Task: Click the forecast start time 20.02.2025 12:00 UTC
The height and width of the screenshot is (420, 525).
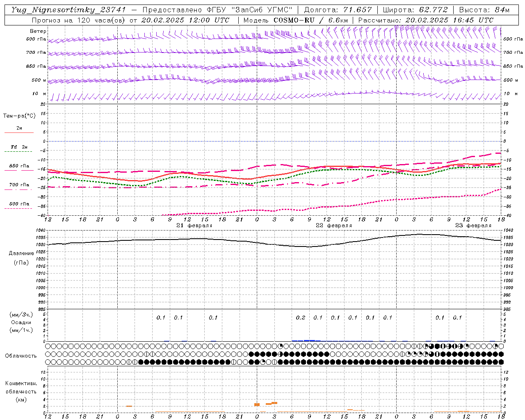Action: coord(185,20)
